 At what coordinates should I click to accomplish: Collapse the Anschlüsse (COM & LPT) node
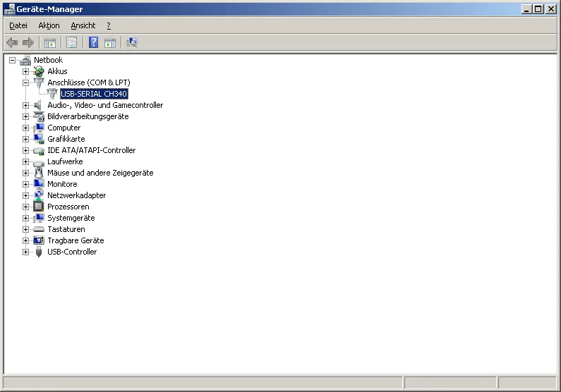[x=26, y=82]
